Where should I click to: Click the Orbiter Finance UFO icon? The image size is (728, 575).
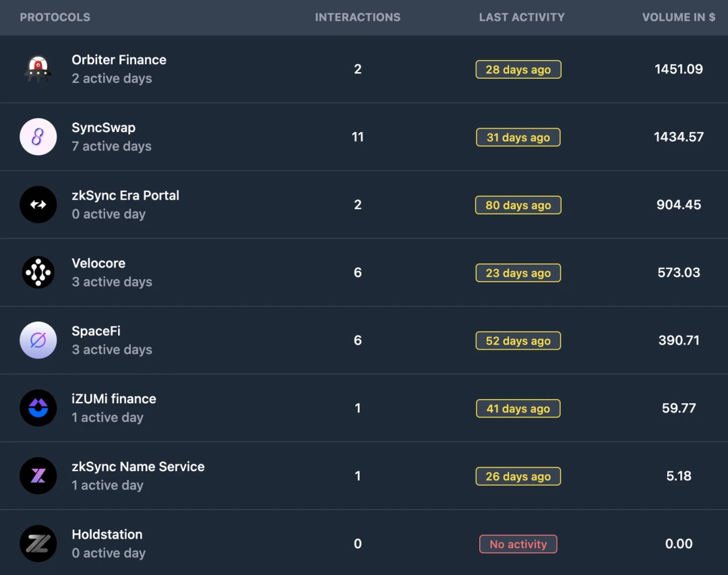(38, 69)
